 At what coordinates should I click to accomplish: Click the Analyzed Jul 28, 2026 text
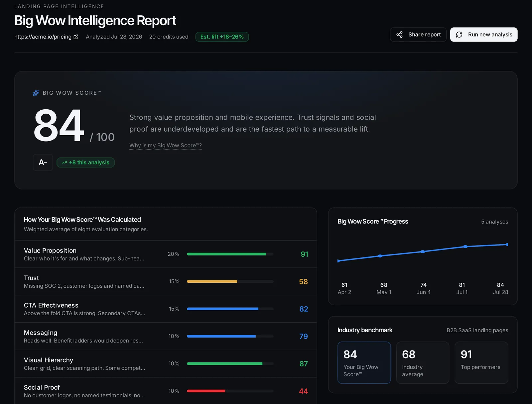tap(114, 37)
